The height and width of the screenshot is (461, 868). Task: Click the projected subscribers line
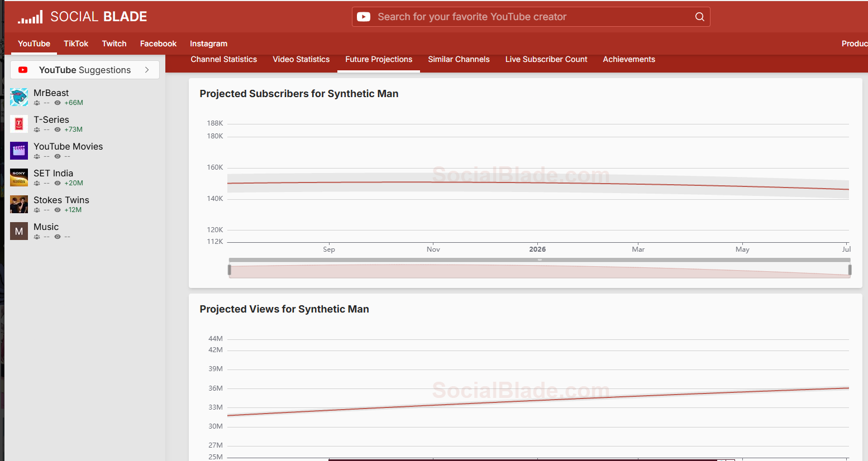pyautogui.click(x=538, y=183)
